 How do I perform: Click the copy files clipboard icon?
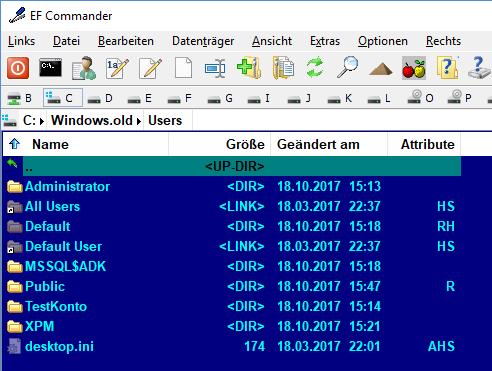click(x=283, y=68)
